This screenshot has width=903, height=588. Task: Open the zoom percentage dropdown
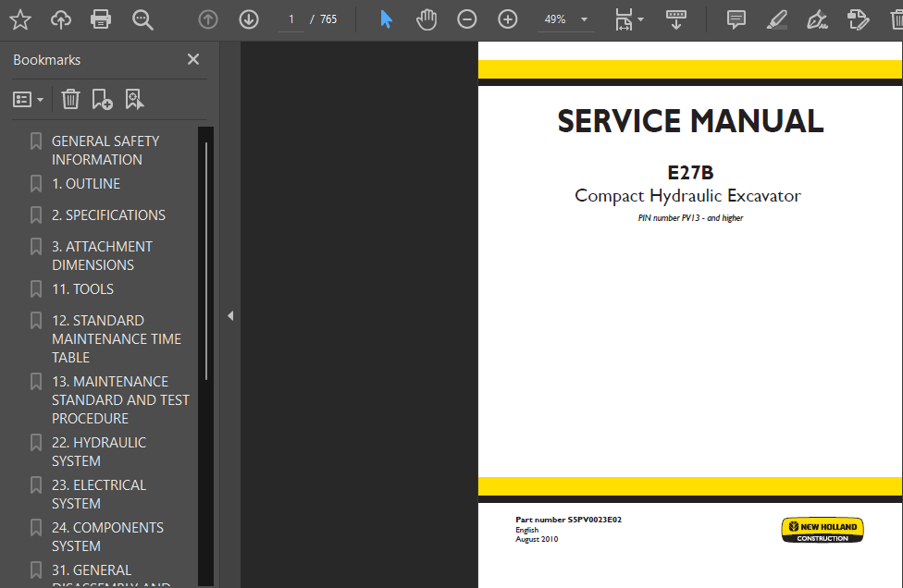[584, 19]
